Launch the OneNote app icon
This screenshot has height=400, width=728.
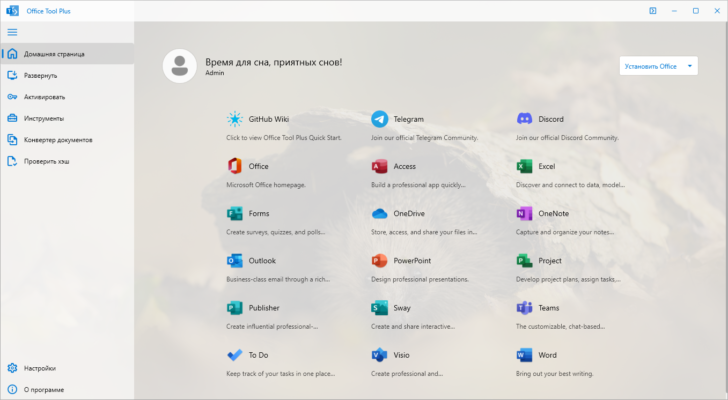tap(524, 213)
